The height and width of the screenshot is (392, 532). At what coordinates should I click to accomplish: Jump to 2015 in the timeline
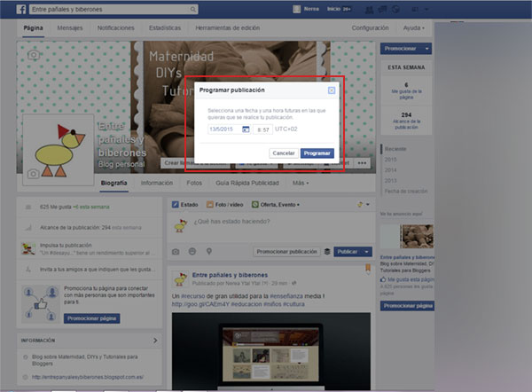click(390, 160)
